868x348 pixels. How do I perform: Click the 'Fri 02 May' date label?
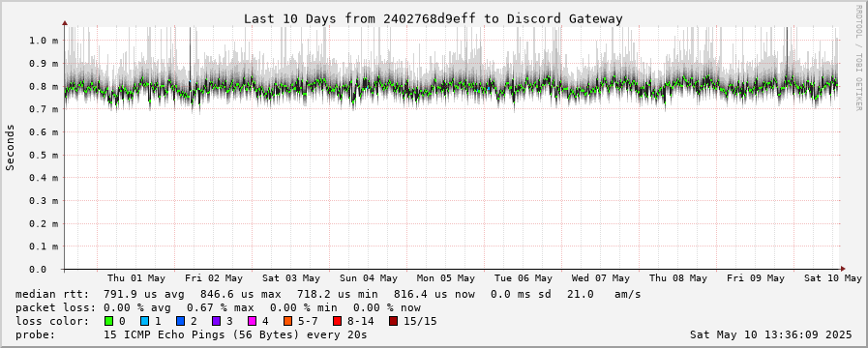click(x=214, y=278)
